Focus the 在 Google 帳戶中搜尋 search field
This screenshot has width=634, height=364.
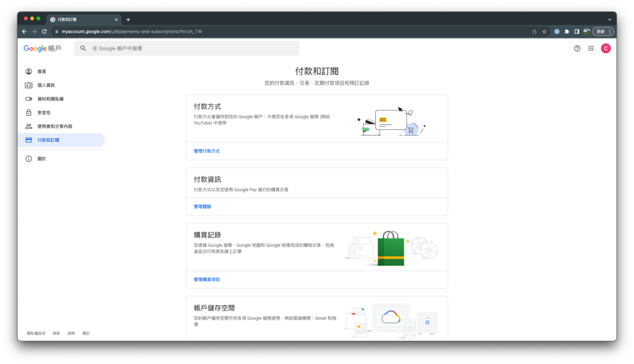click(x=187, y=48)
